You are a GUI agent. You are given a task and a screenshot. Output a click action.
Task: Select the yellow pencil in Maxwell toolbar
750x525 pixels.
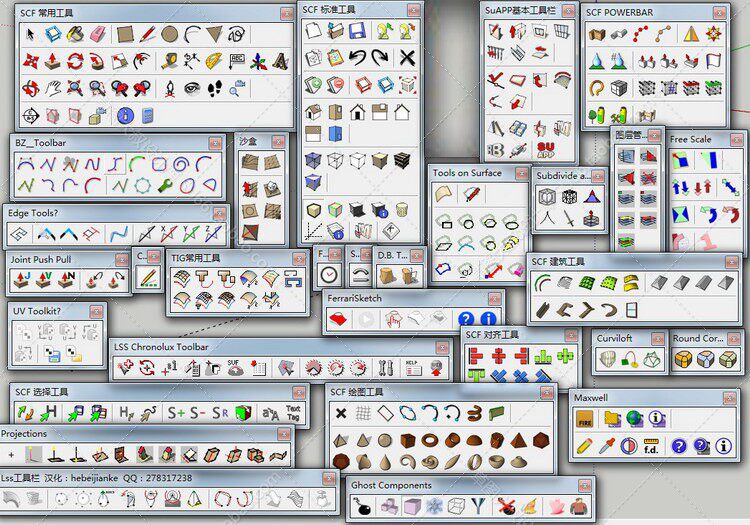(585, 446)
